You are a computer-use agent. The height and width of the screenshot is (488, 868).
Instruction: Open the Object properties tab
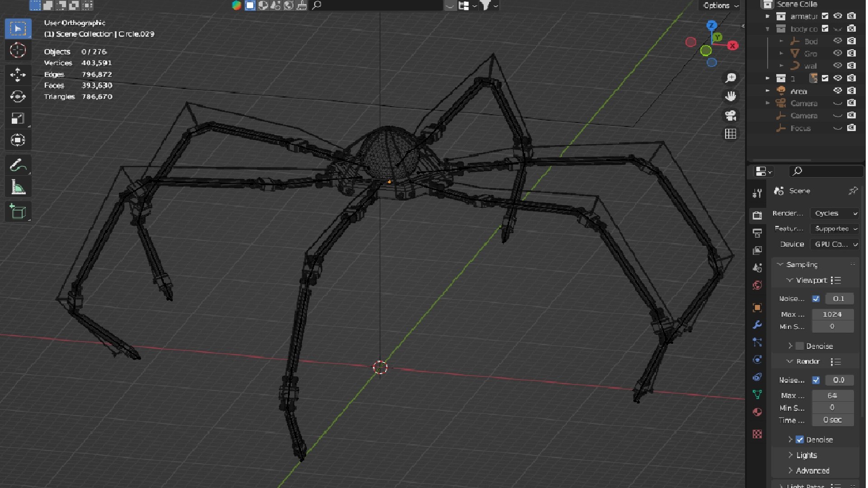coord(757,308)
